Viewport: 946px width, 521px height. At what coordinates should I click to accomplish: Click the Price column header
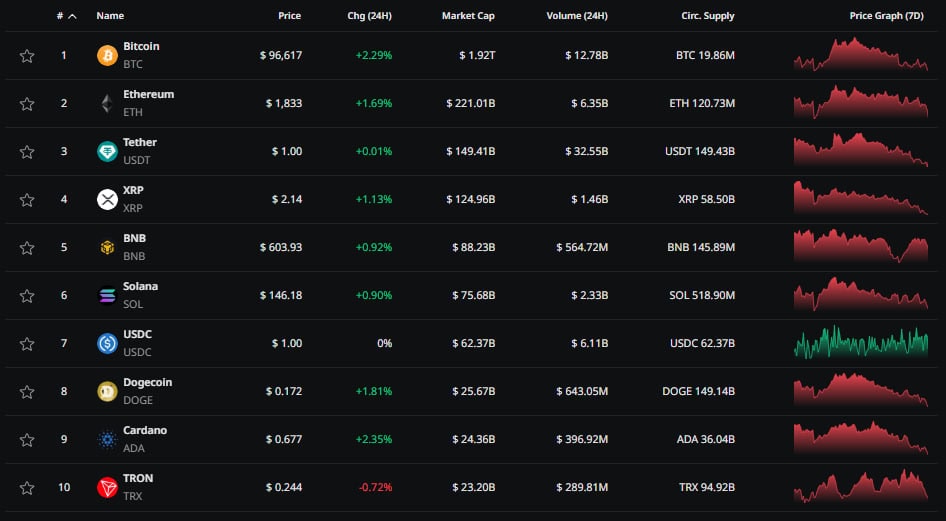[289, 16]
